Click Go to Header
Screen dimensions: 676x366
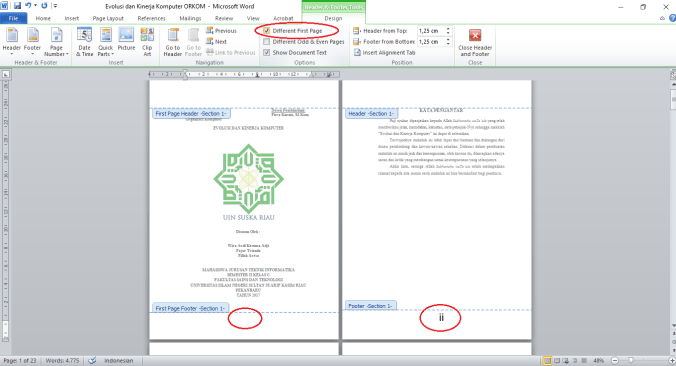(x=172, y=42)
